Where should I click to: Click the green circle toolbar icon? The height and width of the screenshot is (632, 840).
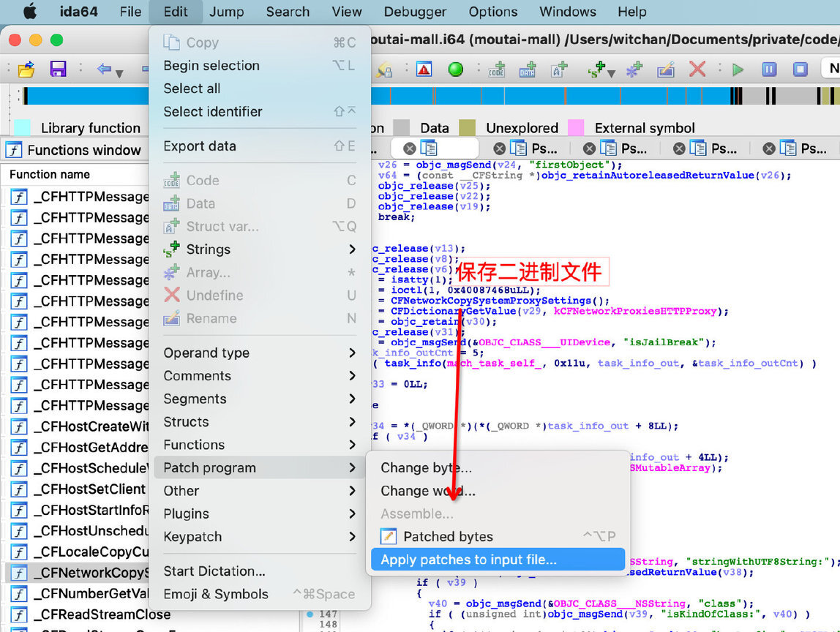455,69
